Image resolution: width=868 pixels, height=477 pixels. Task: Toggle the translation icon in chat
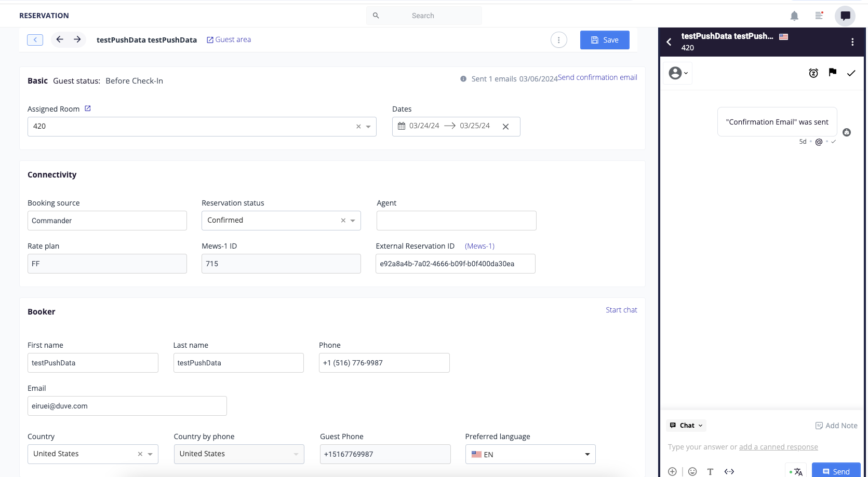(796, 471)
